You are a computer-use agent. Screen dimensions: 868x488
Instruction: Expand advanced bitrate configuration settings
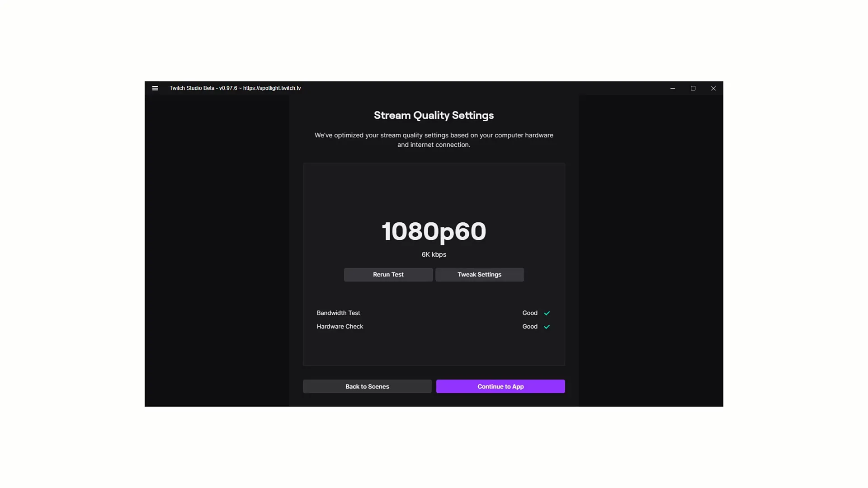point(479,274)
